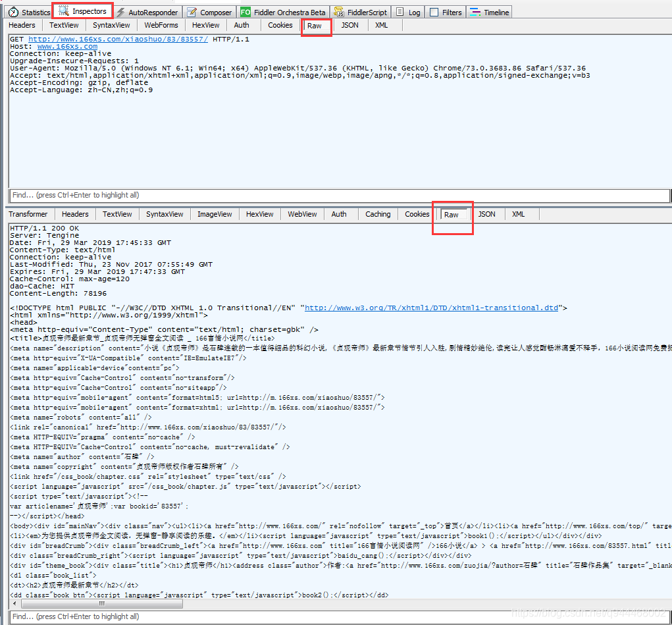Click the 'Upgrade-Insecure-Requests: 1' line

click(74, 61)
